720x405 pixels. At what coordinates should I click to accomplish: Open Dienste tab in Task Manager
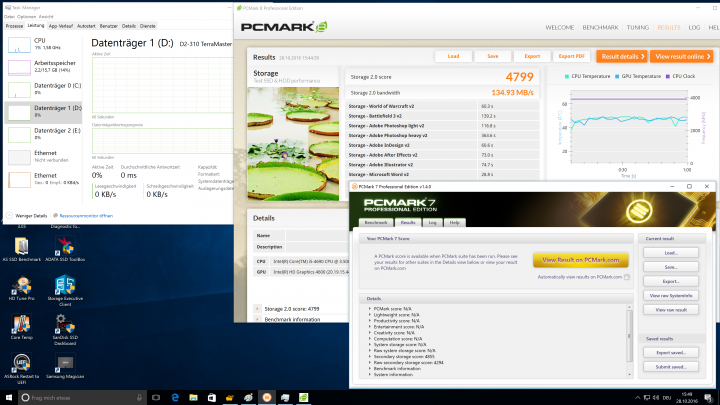click(x=147, y=26)
